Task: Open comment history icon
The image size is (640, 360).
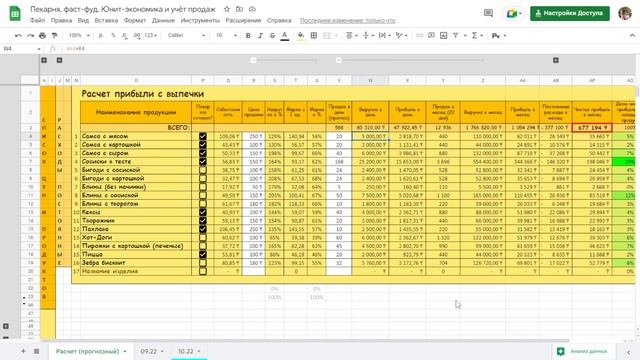Action: 488,13
